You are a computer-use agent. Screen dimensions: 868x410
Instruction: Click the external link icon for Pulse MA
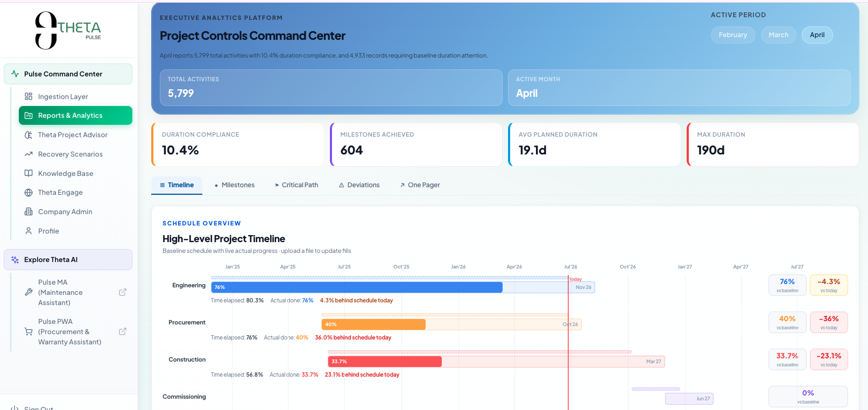(x=123, y=292)
